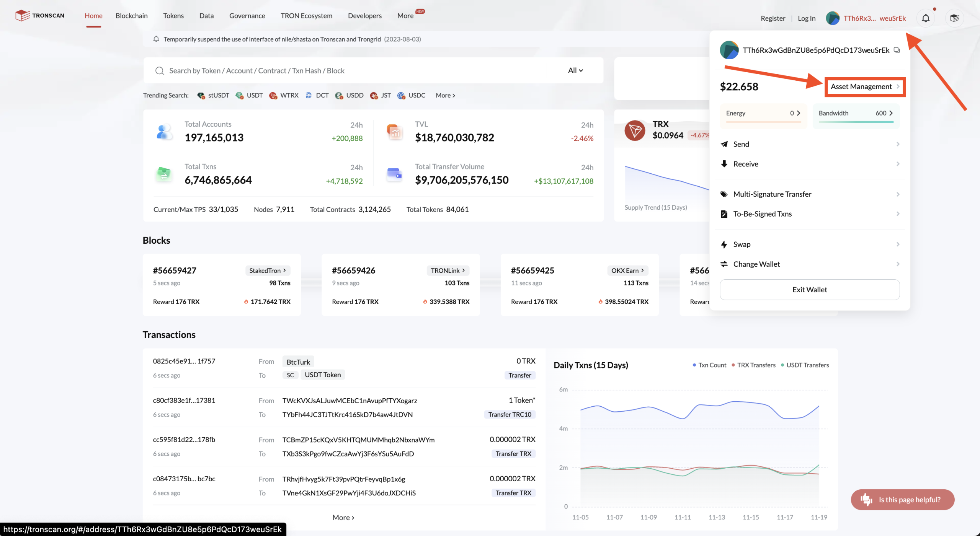The width and height of the screenshot is (980, 536).
Task: Click the Bandwidth usage progress bar
Action: (x=856, y=122)
